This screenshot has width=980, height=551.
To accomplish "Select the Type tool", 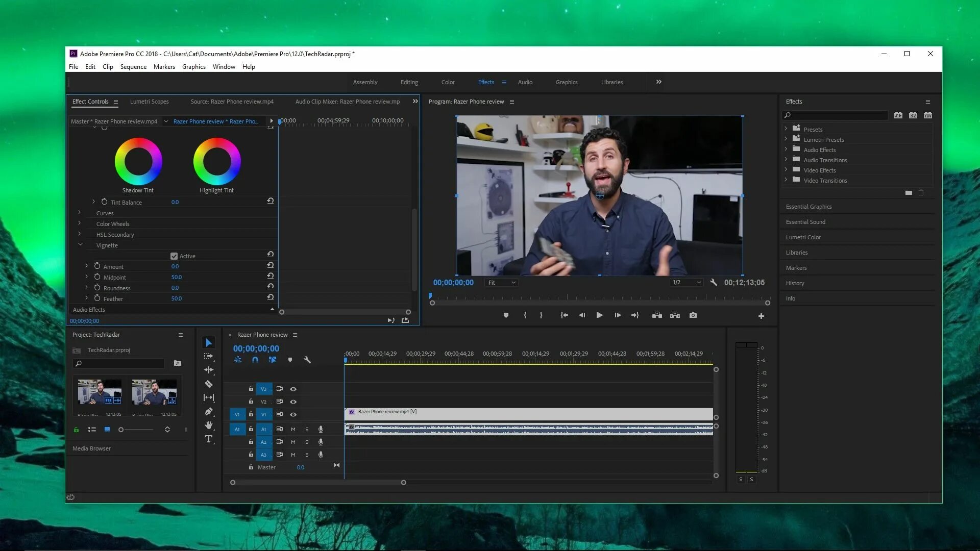I will [208, 439].
